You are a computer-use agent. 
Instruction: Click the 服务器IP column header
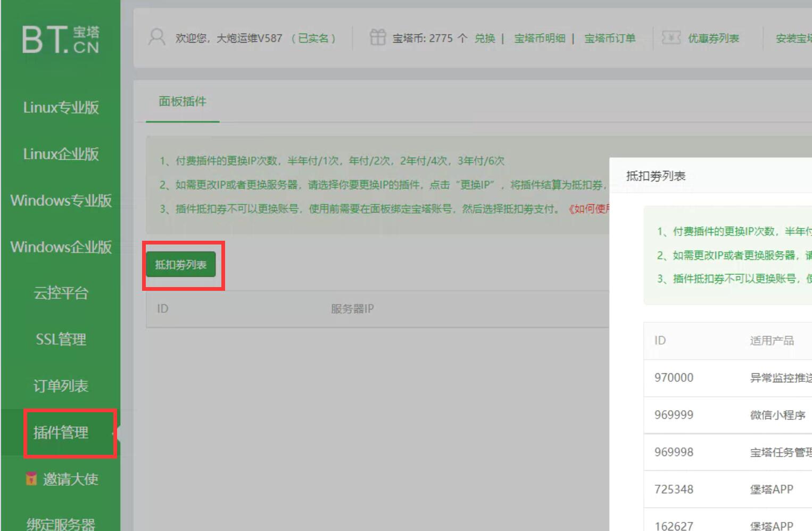tap(352, 309)
